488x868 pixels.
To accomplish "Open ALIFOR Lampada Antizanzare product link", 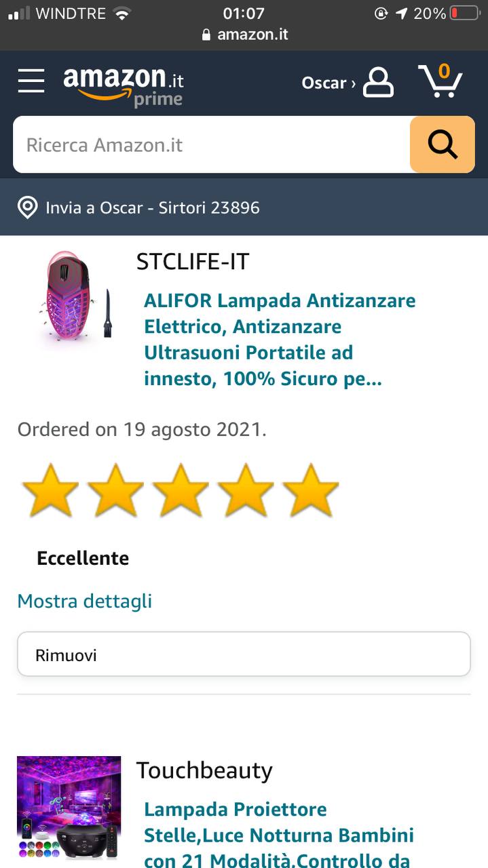I will pos(280,339).
